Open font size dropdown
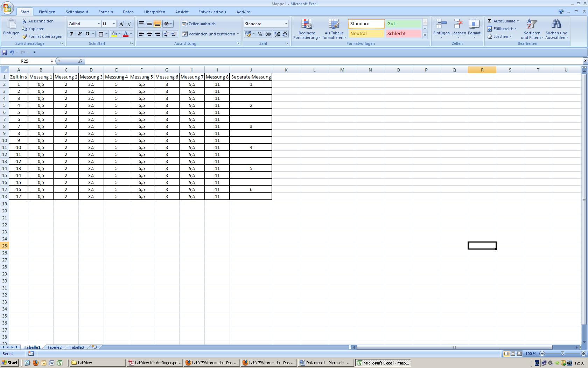The image size is (588, 368). click(113, 24)
